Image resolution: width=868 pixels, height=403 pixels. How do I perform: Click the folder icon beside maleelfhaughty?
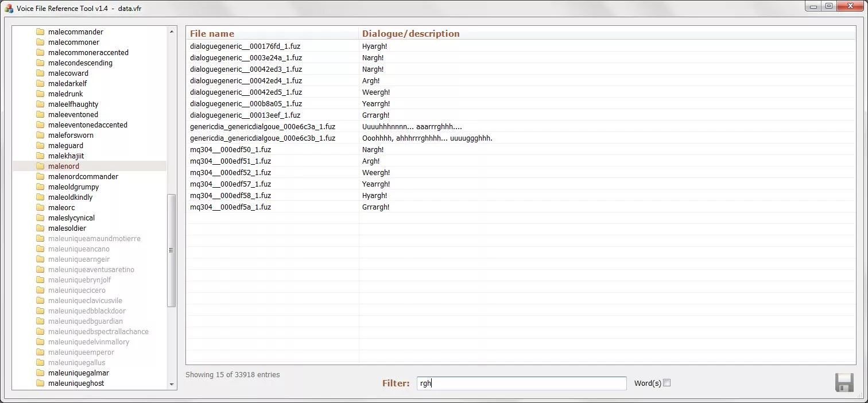pos(40,104)
